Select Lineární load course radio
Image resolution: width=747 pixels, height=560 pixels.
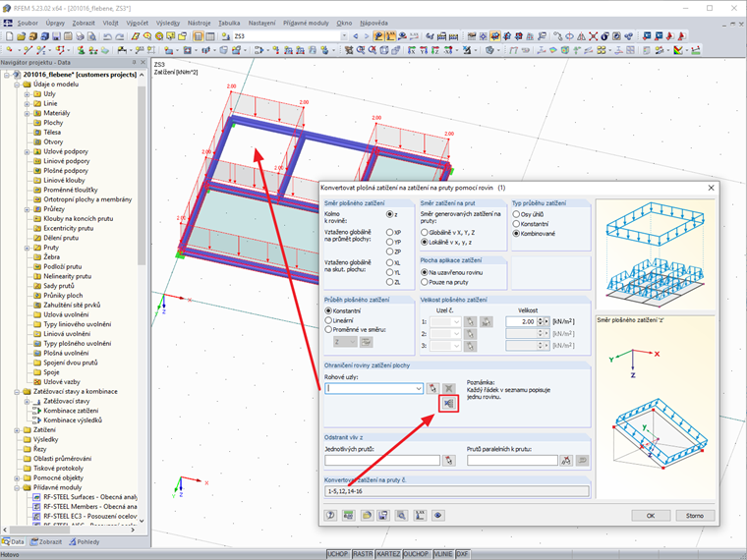click(328, 320)
